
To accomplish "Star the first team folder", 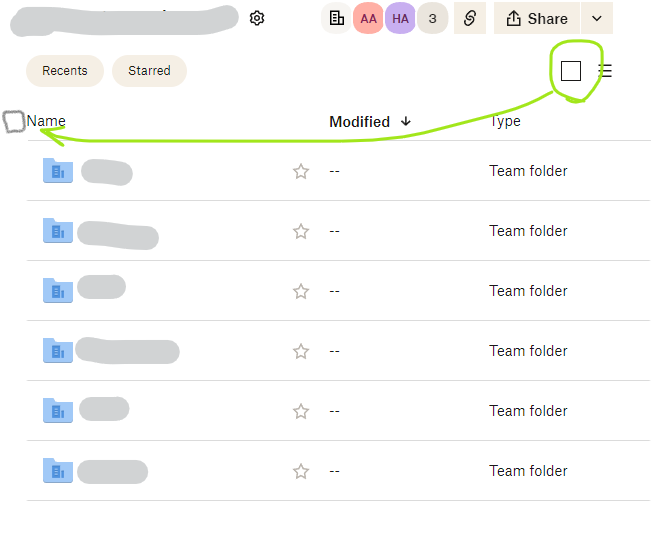I will tap(301, 171).
